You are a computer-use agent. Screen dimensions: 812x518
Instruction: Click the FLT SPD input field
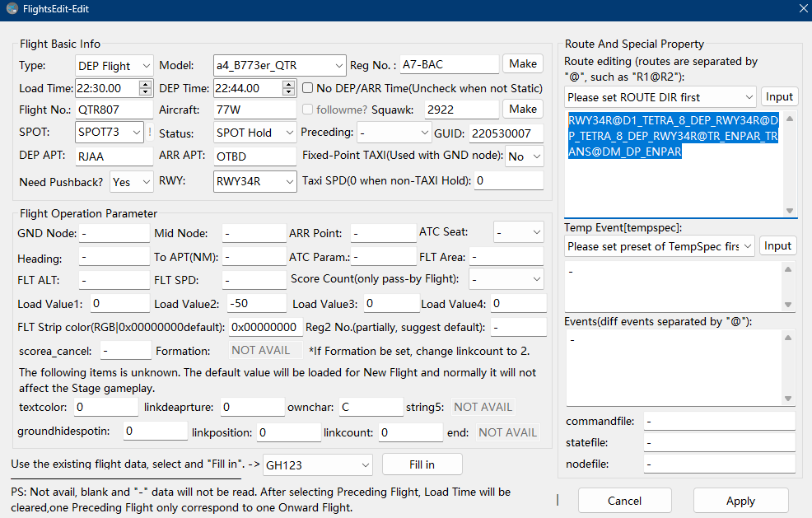254,280
